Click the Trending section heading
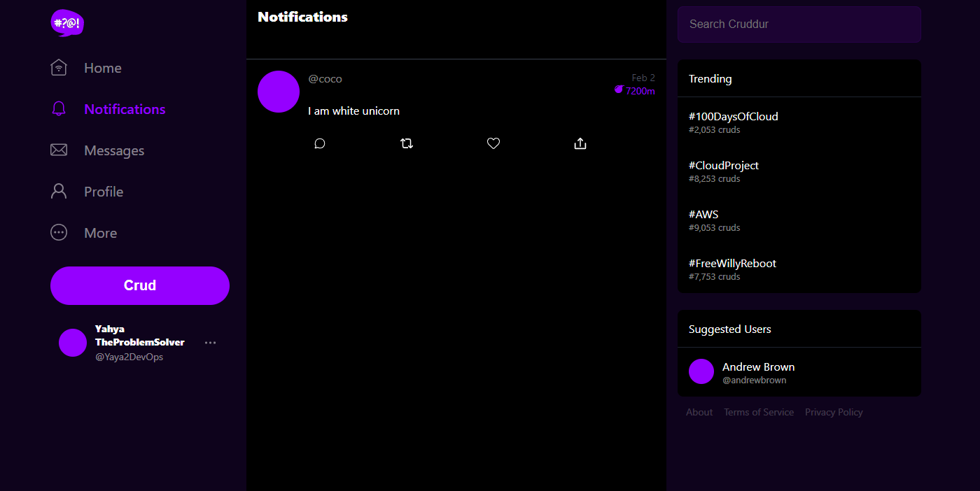The width and height of the screenshot is (980, 491). tap(710, 78)
